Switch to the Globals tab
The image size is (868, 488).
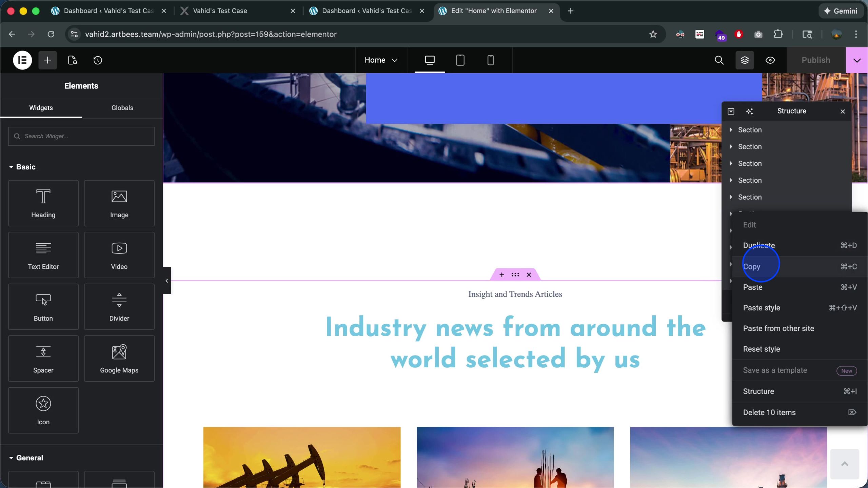[122, 108]
